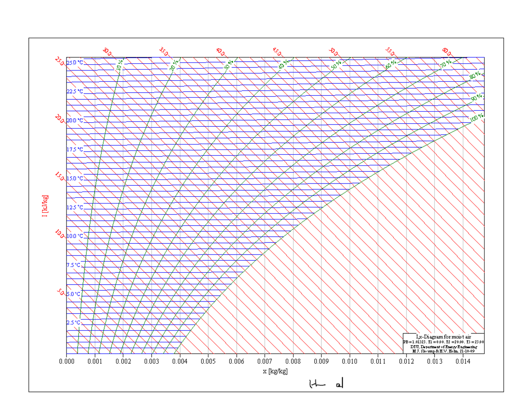Image resolution: width=532 pixels, height=411 pixels.
Task: Click the red 60.0 enthalpy line label
Action: [446, 51]
